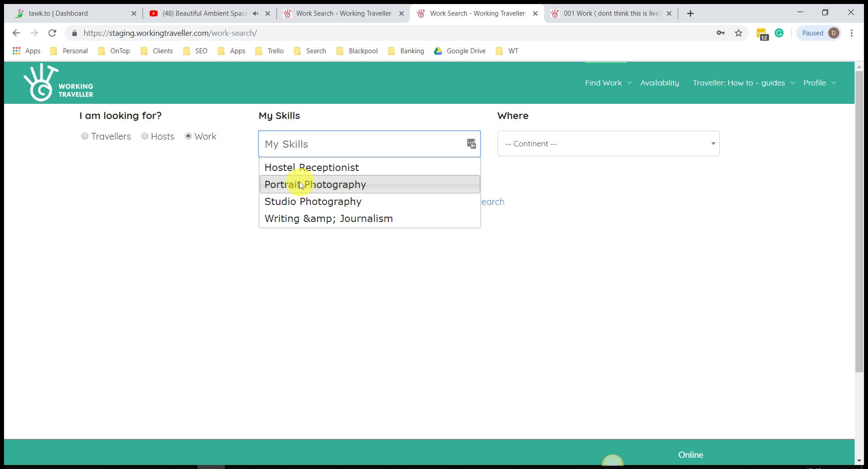Open the Google Drive bookmark
The width and height of the screenshot is (868, 469).
(460, 51)
